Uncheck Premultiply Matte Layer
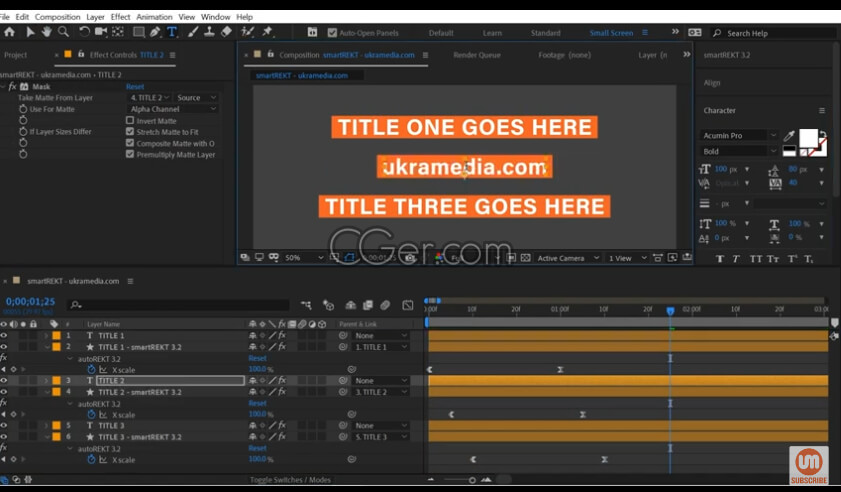The image size is (841, 492). tap(130, 154)
